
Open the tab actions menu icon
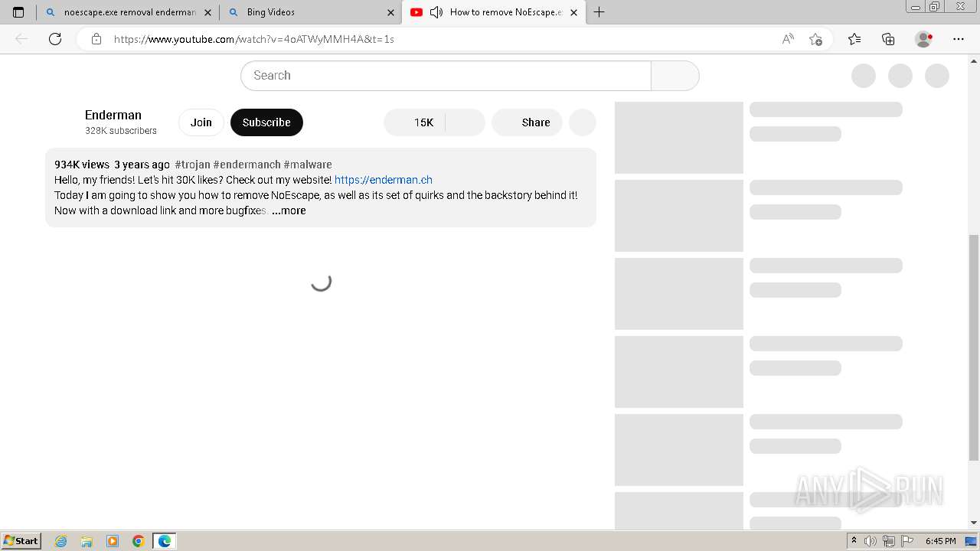[x=18, y=12]
